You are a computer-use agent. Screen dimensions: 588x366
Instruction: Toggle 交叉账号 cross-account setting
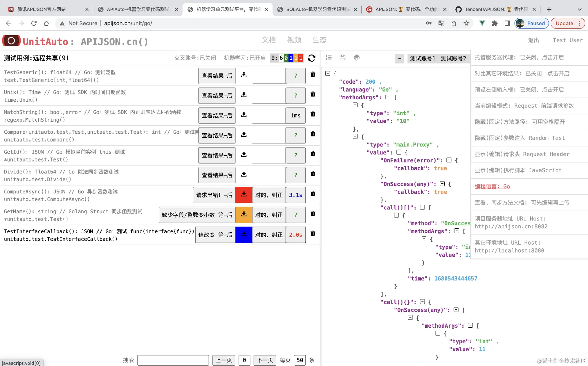coord(195,58)
